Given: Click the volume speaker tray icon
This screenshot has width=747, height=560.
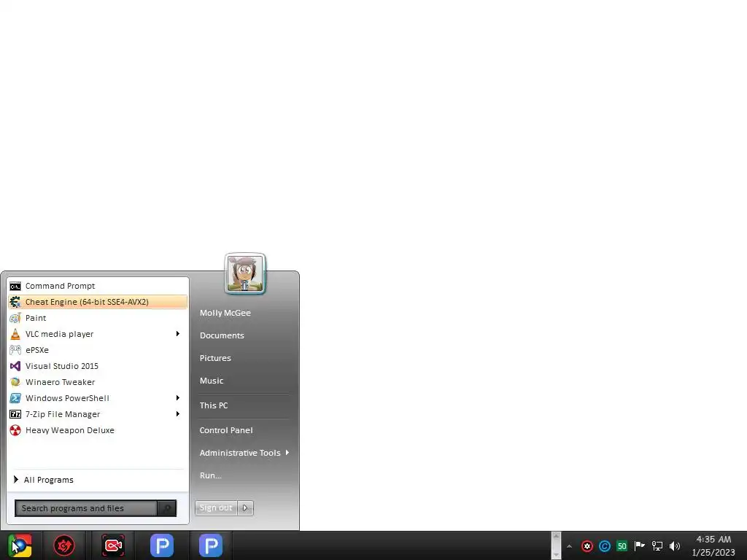Looking at the screenshot, I should (x=675, y=546).
